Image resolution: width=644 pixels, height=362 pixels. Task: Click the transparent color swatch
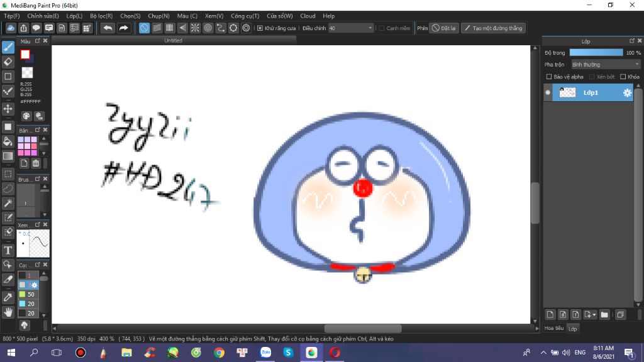(27, 73)
